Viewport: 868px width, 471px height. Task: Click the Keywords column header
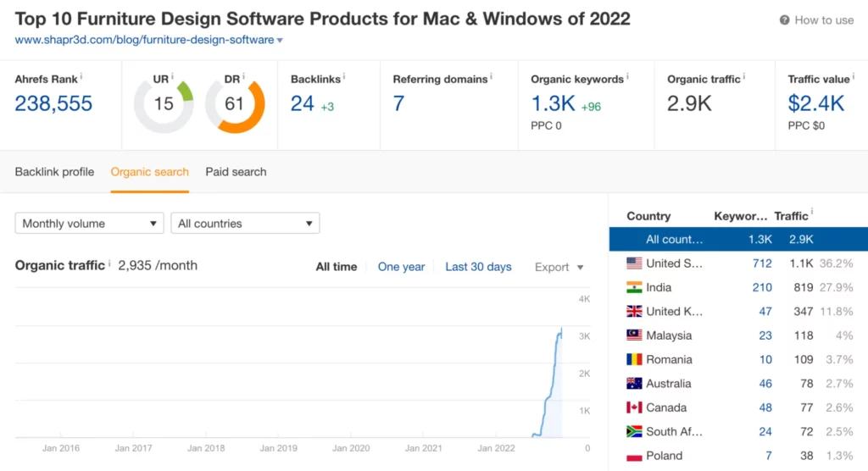[x=740, y=216]
